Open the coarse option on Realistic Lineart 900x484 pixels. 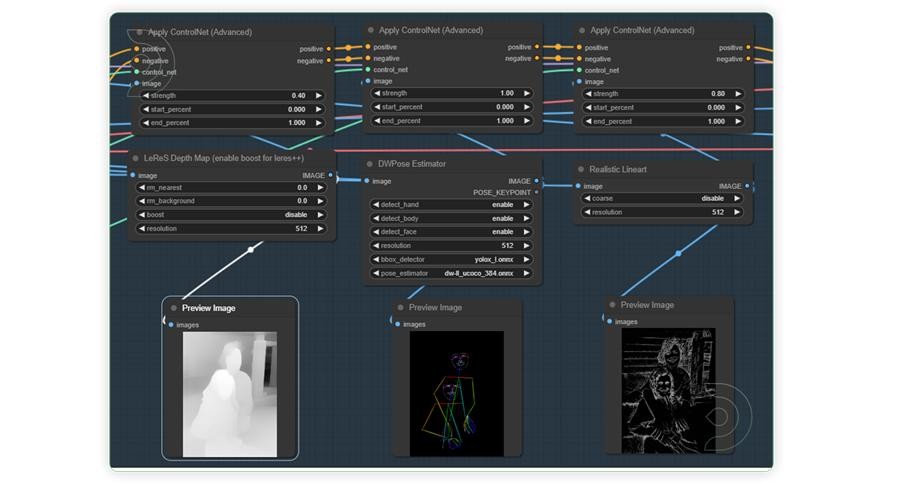point(663,198)
